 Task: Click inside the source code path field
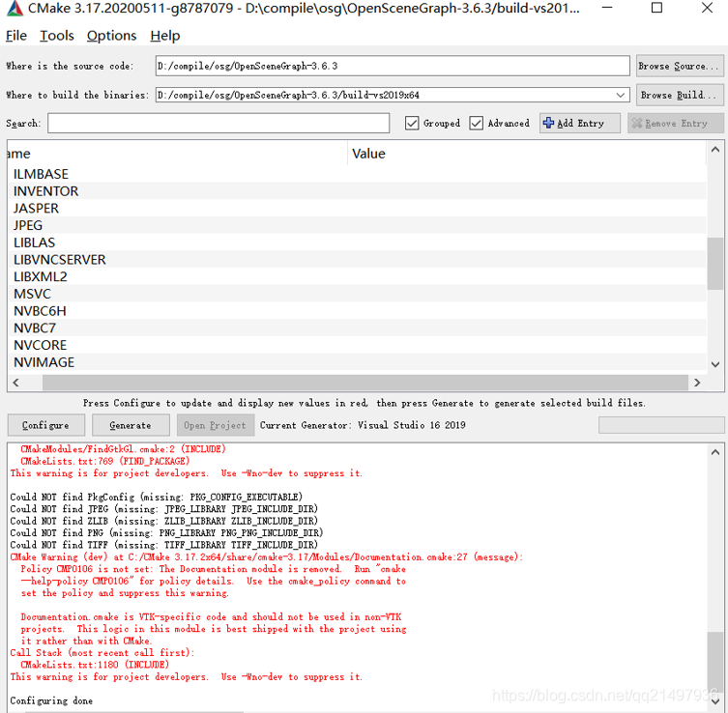[x=393, y=66]
